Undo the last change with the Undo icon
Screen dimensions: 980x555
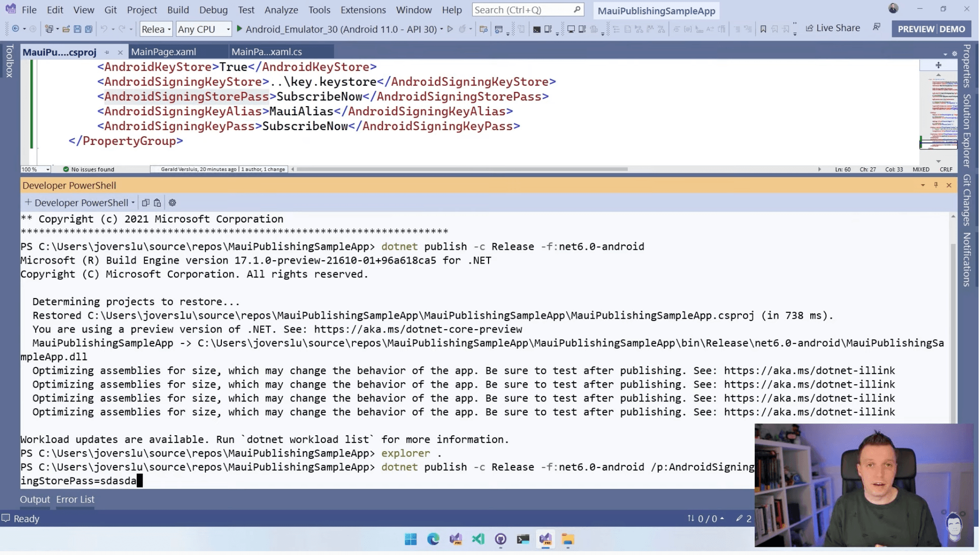point(103,29)
